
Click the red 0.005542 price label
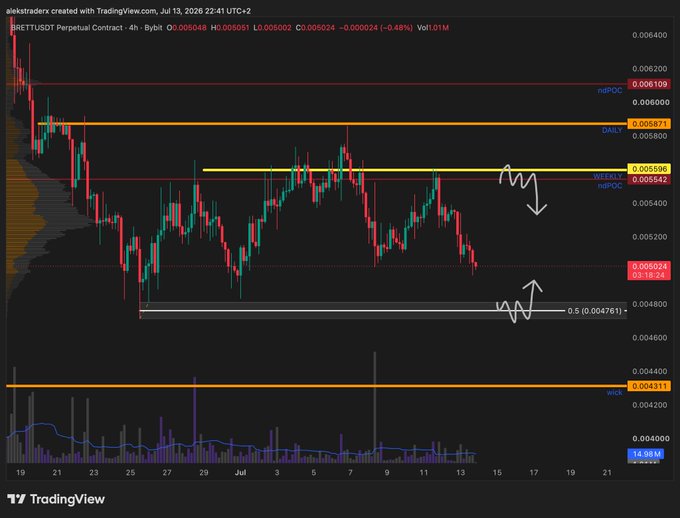[x=649, y=179]
